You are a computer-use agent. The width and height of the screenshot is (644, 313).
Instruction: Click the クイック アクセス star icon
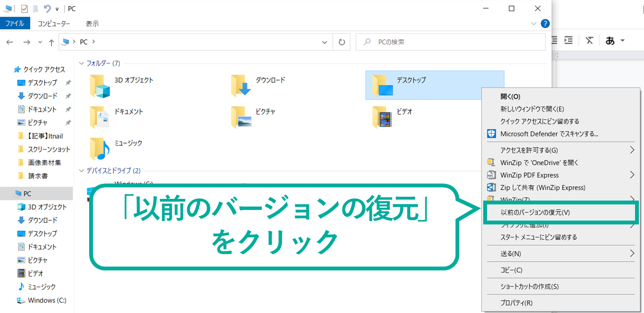(17, 69)
